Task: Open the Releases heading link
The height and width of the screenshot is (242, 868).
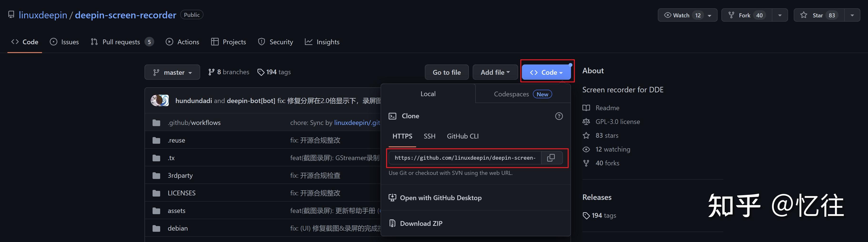Action: point(597,197)
